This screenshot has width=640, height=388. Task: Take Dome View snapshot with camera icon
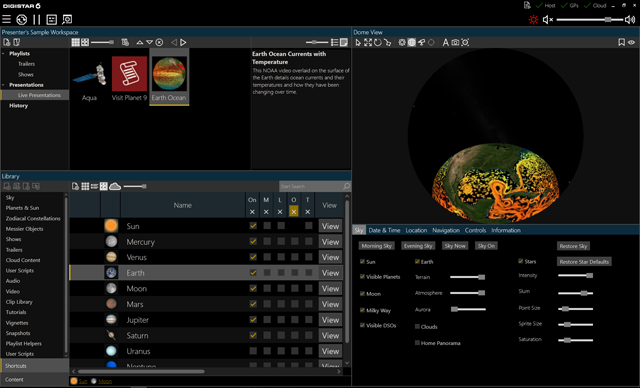click(x=455, y=42)
